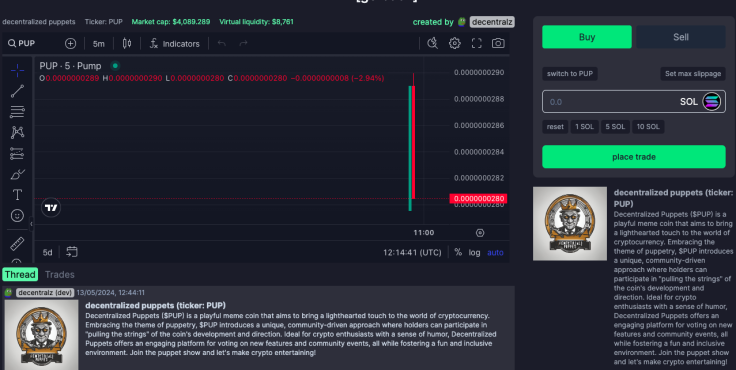Click switch to PUP button
736x370 pixels.
point(570,74)
